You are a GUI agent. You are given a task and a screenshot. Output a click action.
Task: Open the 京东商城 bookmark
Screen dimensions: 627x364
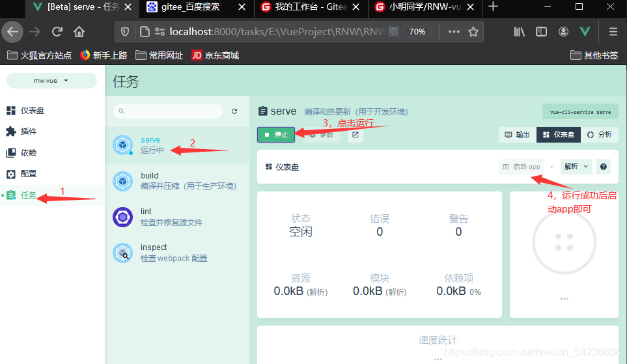coord(215,55)
